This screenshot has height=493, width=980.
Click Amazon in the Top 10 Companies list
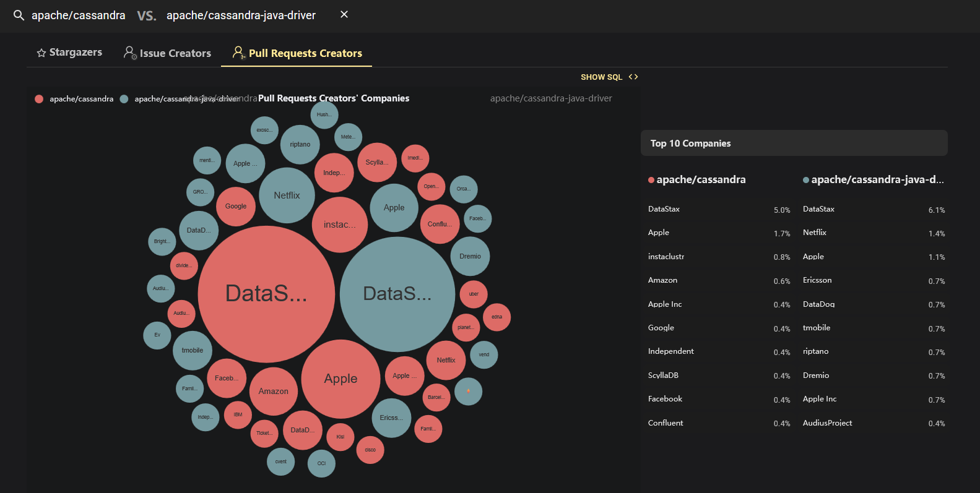coord(662,280)
